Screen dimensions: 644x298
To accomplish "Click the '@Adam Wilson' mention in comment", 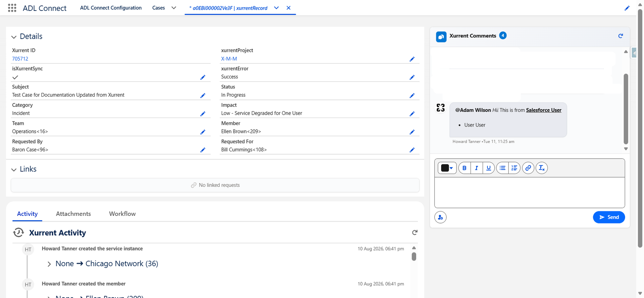I will coord(473,110).
